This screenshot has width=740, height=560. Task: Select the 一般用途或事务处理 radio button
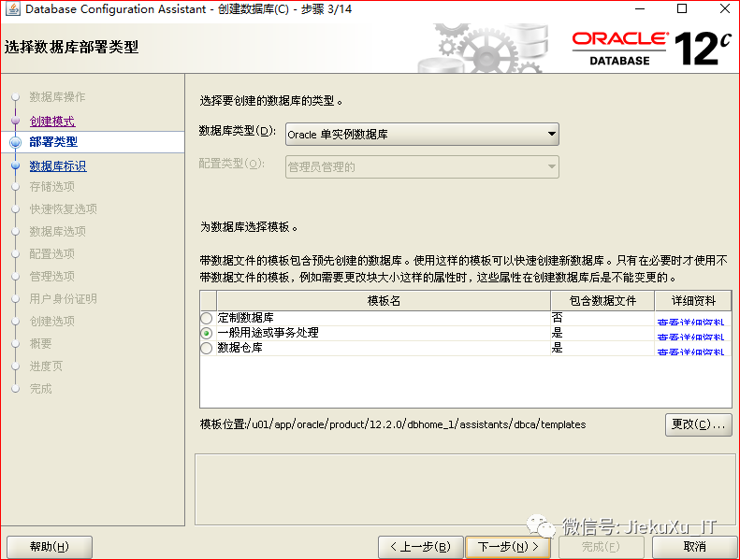[206, 333]
